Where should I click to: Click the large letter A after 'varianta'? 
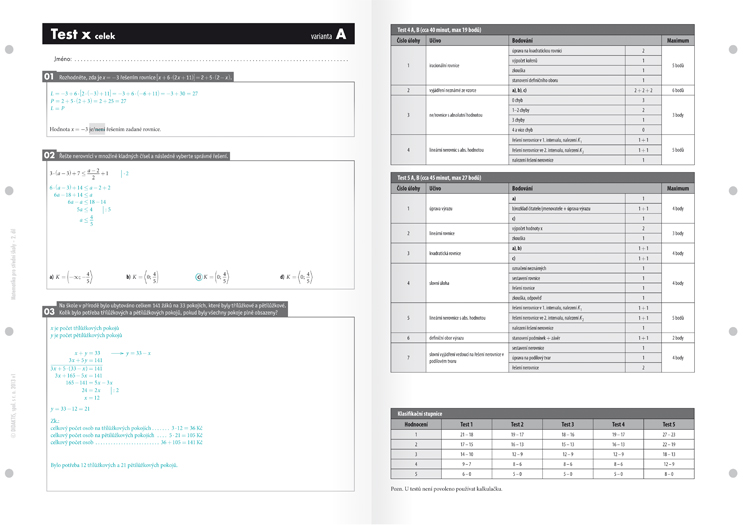click(x=341, y=35)
